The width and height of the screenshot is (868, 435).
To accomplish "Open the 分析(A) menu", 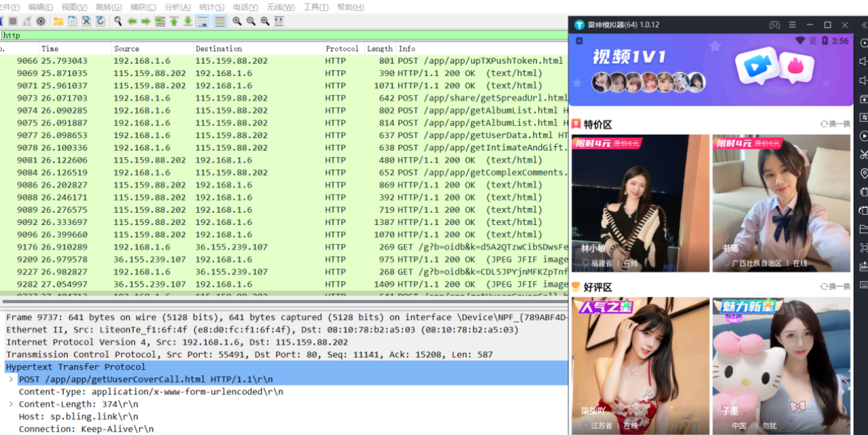I will tap(178, 7).
